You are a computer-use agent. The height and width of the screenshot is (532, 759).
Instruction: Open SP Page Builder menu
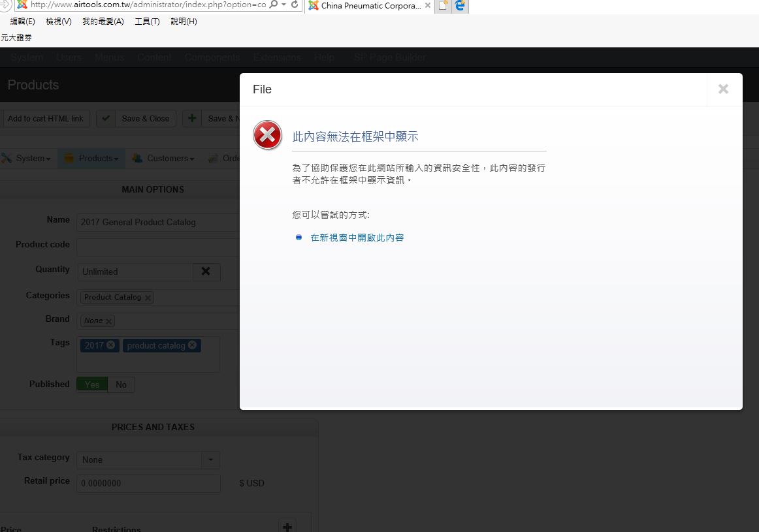390,57
